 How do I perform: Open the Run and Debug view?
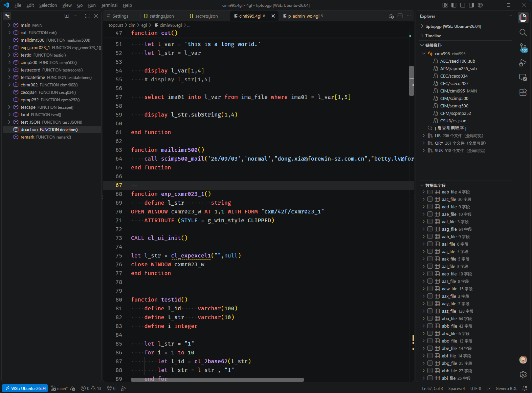pos(523,63)
